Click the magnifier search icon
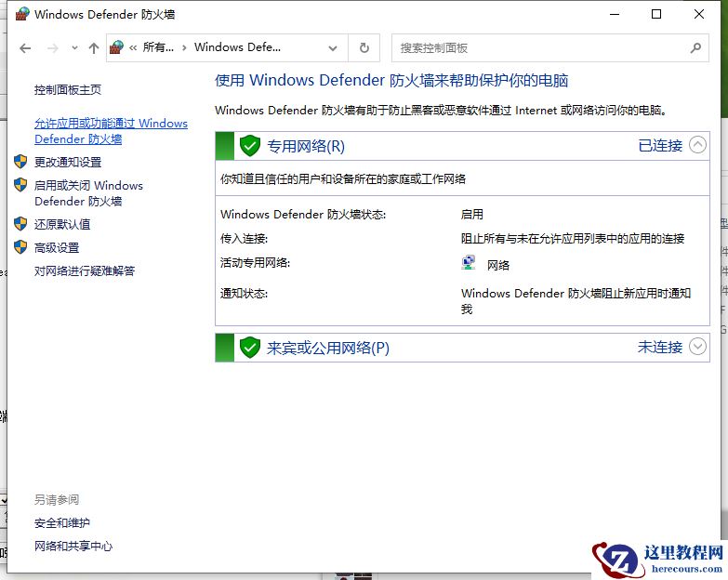Screen dimensions: 728x580 point(695,47)
